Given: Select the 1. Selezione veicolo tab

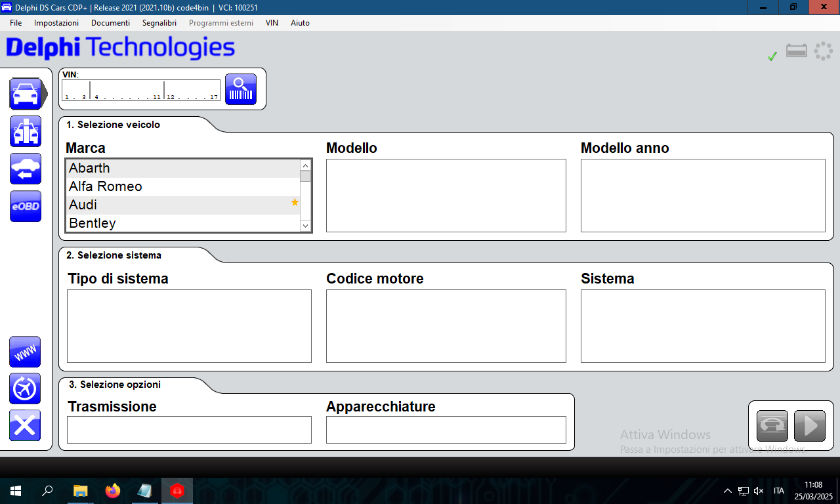Looking at the screenshot, I should pyautogui.click(x=113, y=125).
